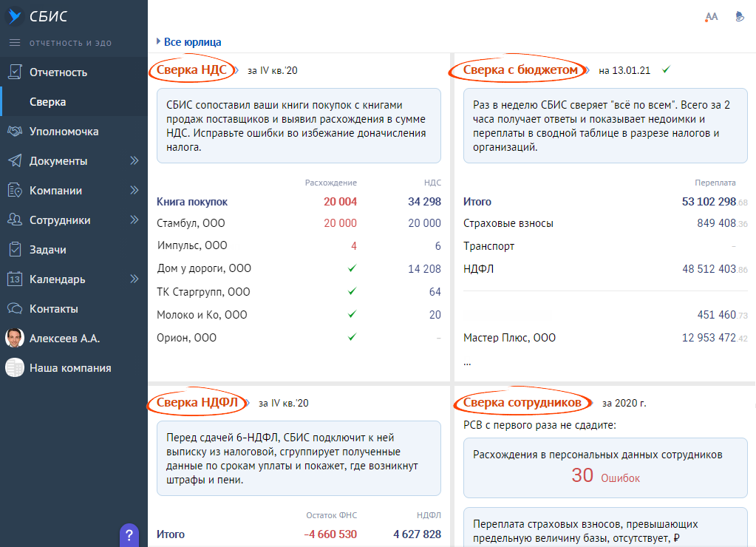Click green checkmark in Молоко и Ко row
This screenshot has height=547, width=756.
coord(352,314)
